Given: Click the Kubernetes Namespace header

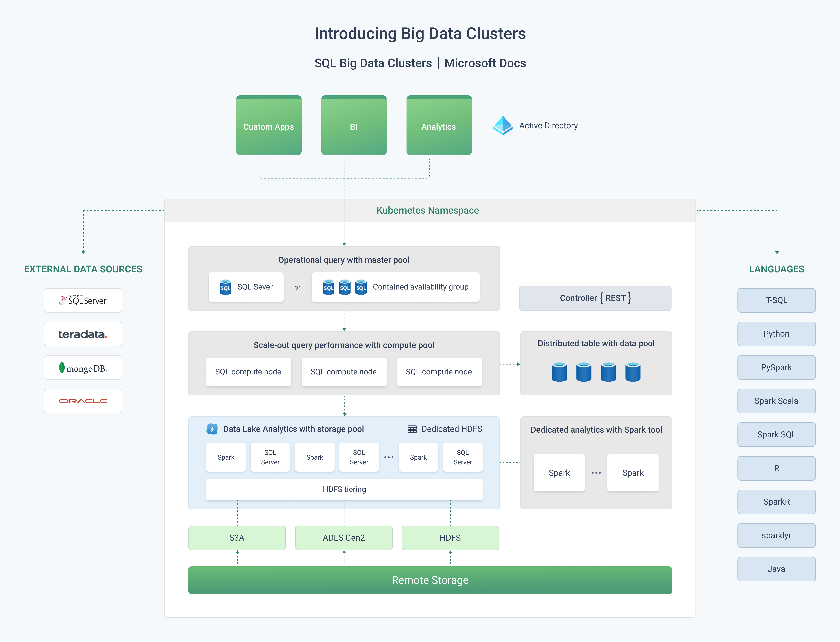Looking at the screenshot, I should tap(430, 211).
